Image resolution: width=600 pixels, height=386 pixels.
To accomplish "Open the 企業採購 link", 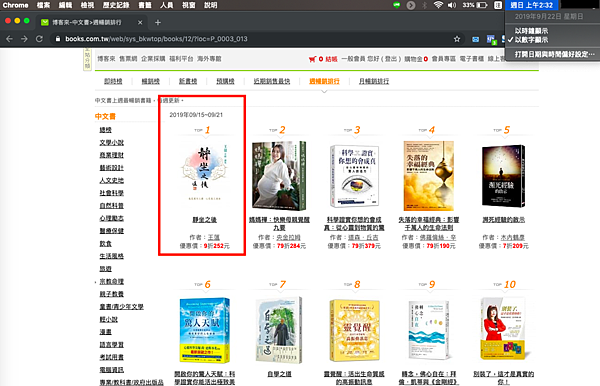I will tap(153, 59).
